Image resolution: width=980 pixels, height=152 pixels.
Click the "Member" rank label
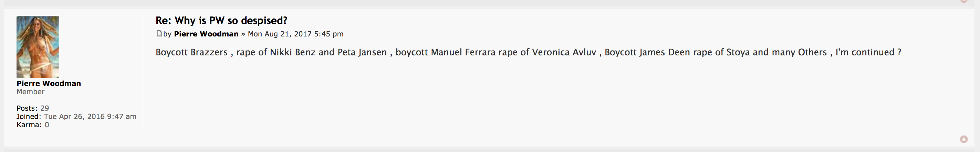(30, 91)
